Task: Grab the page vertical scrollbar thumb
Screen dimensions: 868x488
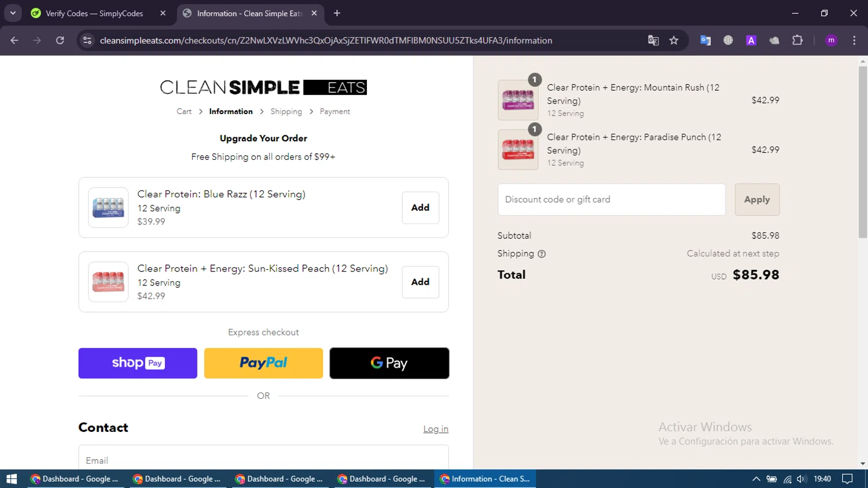Action: (863, 152)
